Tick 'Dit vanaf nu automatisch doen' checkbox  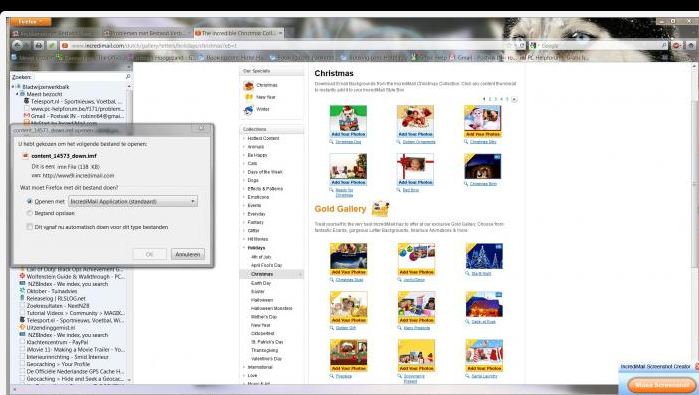tap(30, 227)
